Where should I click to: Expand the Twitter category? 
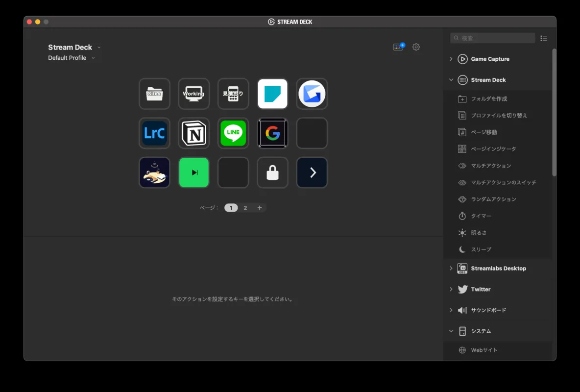pos(451,289)
